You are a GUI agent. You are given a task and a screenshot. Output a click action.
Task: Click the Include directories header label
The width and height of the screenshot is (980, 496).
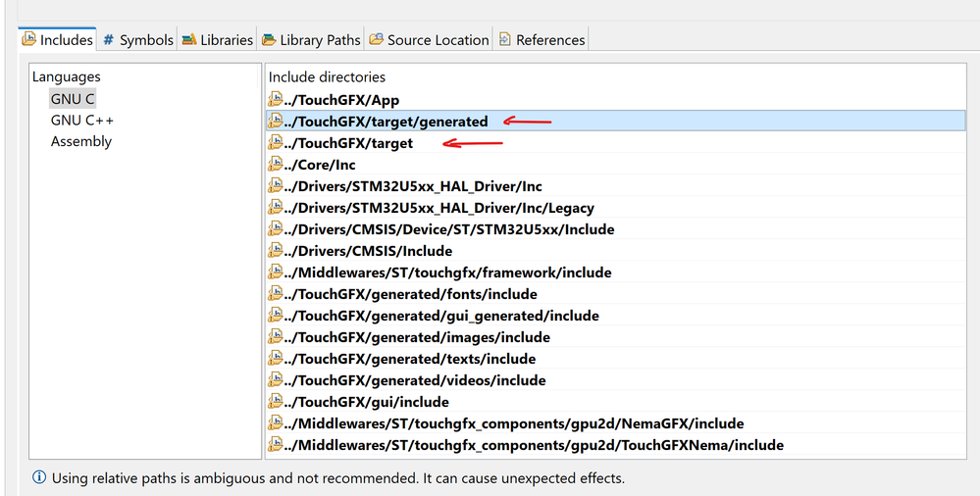point(327,76)
